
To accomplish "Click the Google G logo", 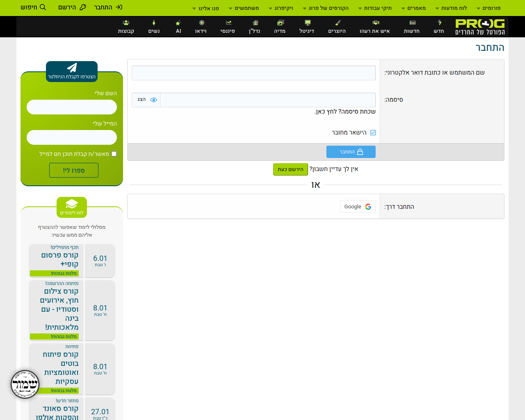I will (368, 207).
